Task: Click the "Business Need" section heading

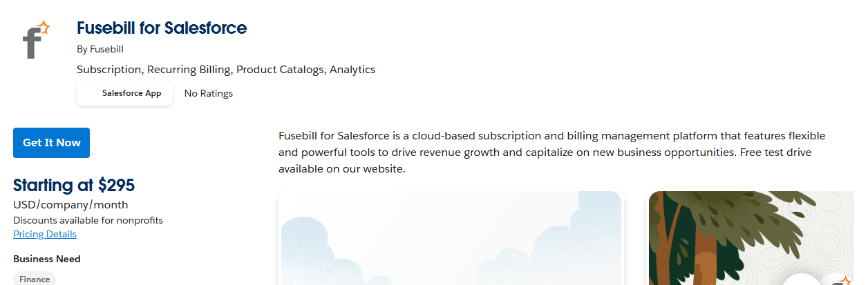Action: click(47, 259)
